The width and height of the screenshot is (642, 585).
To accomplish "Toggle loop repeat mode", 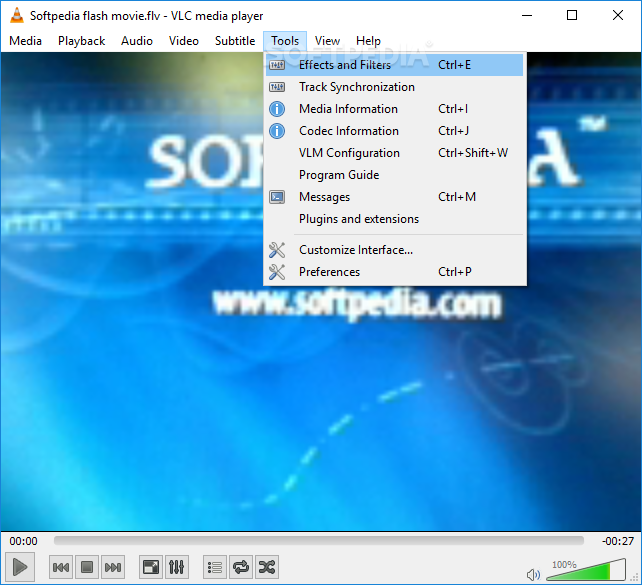I will click(x=241, y=567).
